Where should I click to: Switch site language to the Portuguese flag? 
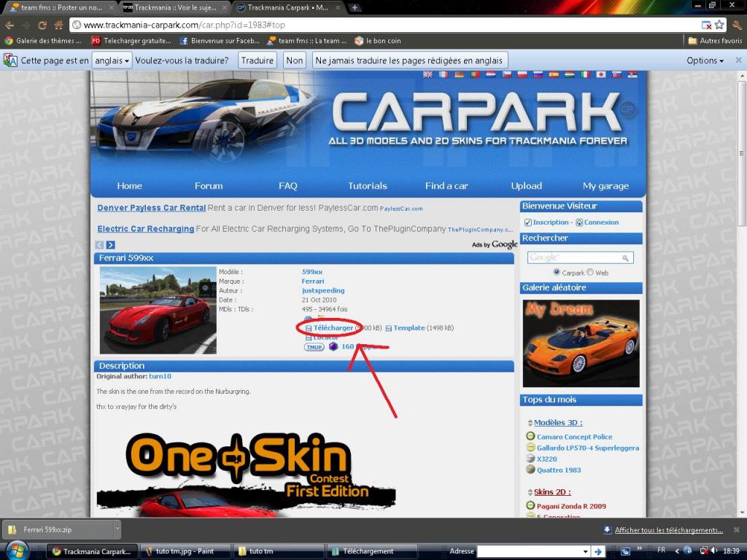[474, 74]
